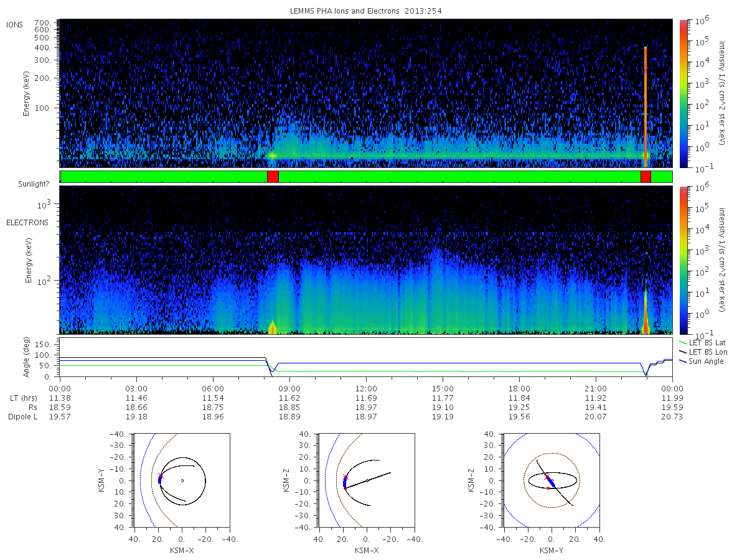747x560 pixels.
Task: Click the electrons intensity color bar
Action: click(x=684, y=260)
